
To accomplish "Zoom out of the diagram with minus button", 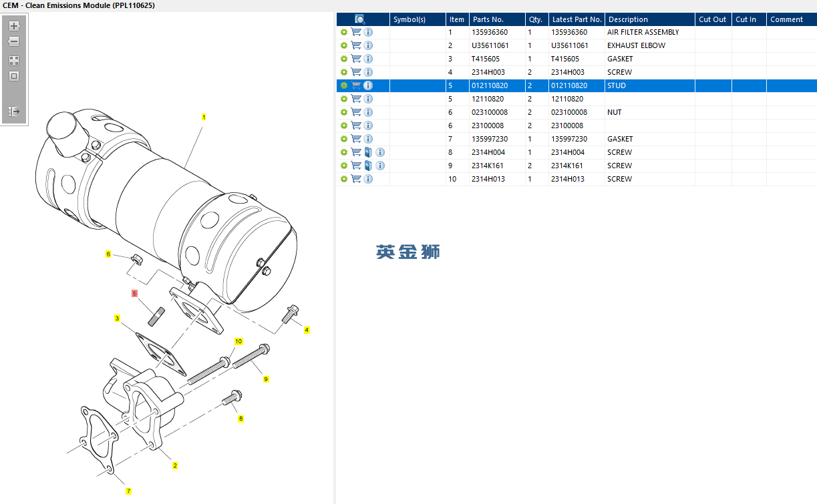I will pos(14,41).
